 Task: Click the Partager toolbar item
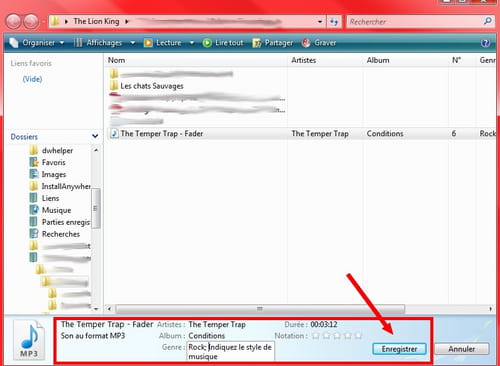(273, 43)
